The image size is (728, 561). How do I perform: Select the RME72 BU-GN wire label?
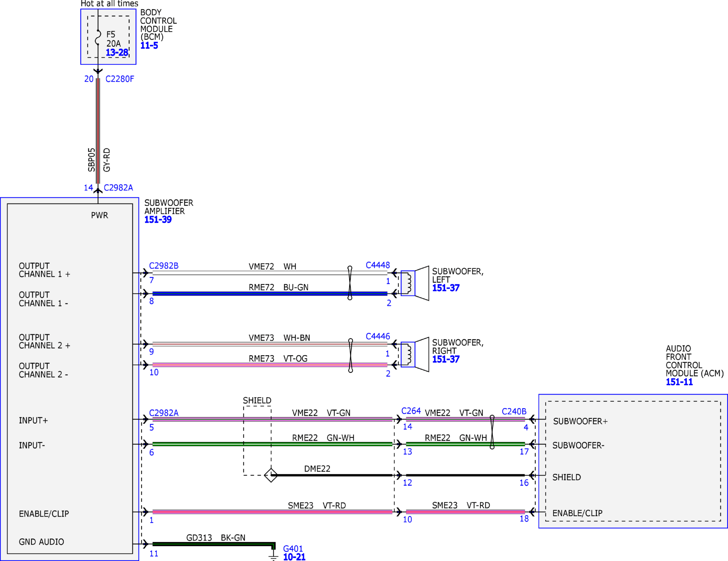(x=279, y=287)
